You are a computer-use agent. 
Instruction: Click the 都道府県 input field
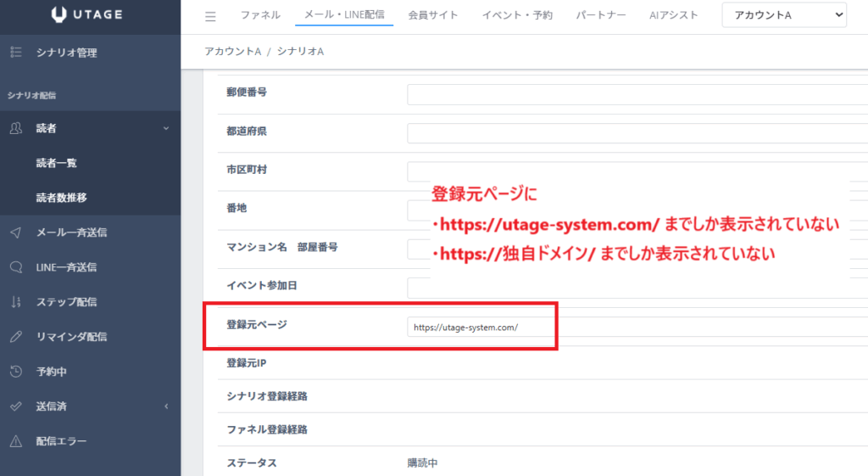[637, 133]
